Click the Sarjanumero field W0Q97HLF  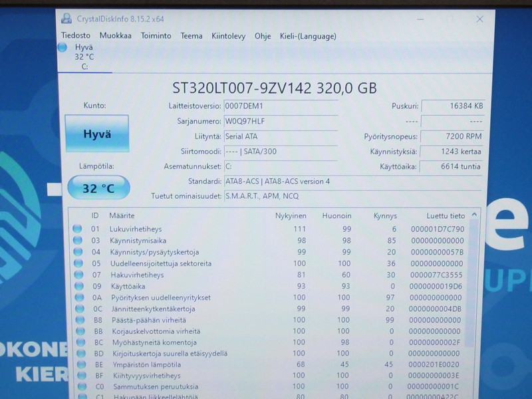[x=281, y=121]
